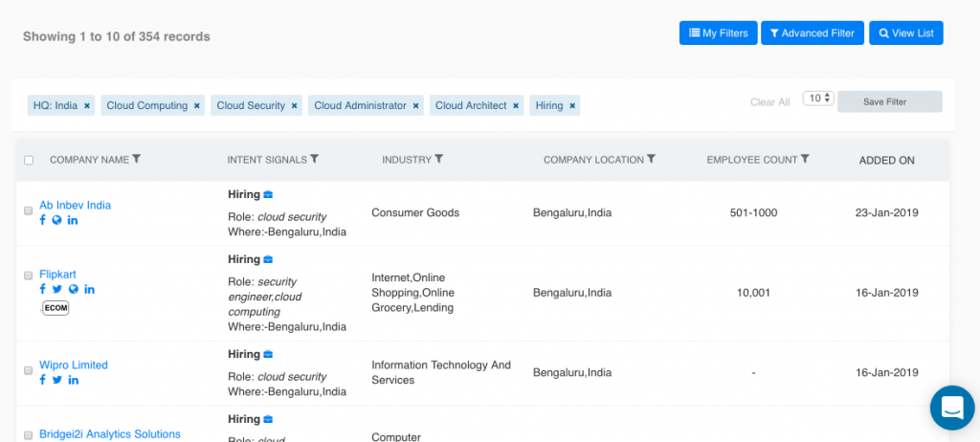Viewport: 980px width, 442px height.
Task: Open Wipro Limited's Facebook icon
Action: click(x=42, y=380)
